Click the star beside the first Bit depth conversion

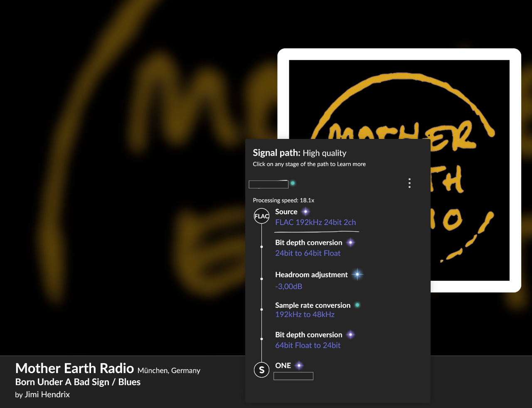(350, 242)
